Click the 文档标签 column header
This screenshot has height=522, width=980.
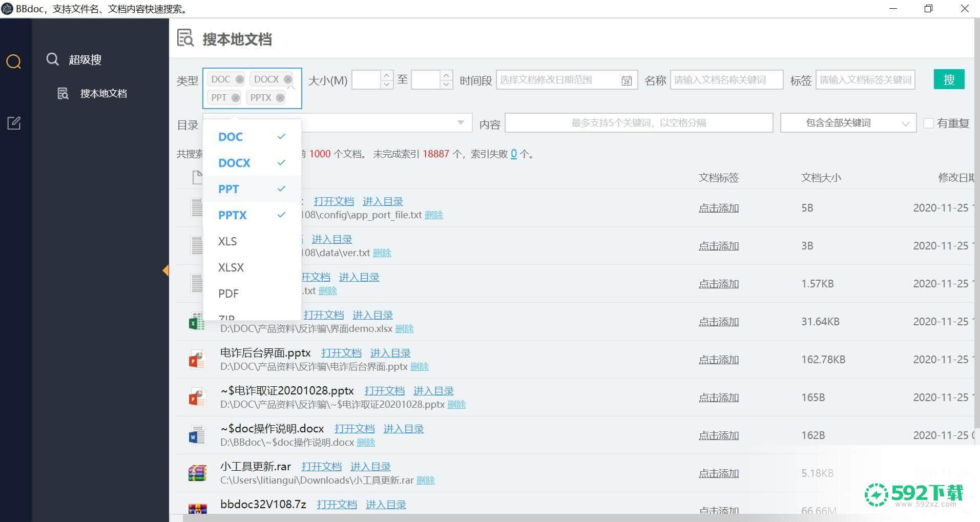click(x=719, y=178)
